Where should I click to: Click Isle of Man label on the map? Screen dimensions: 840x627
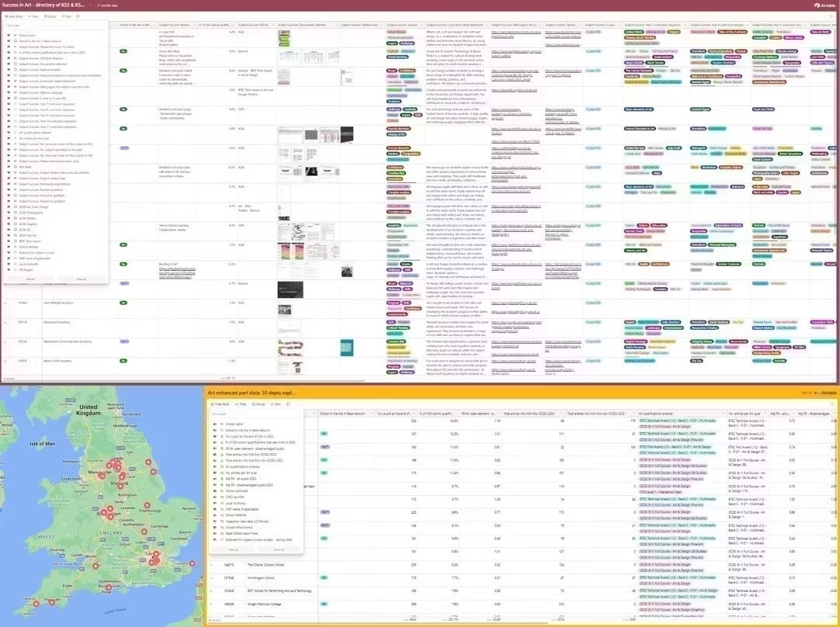click(x=43, y=444)
